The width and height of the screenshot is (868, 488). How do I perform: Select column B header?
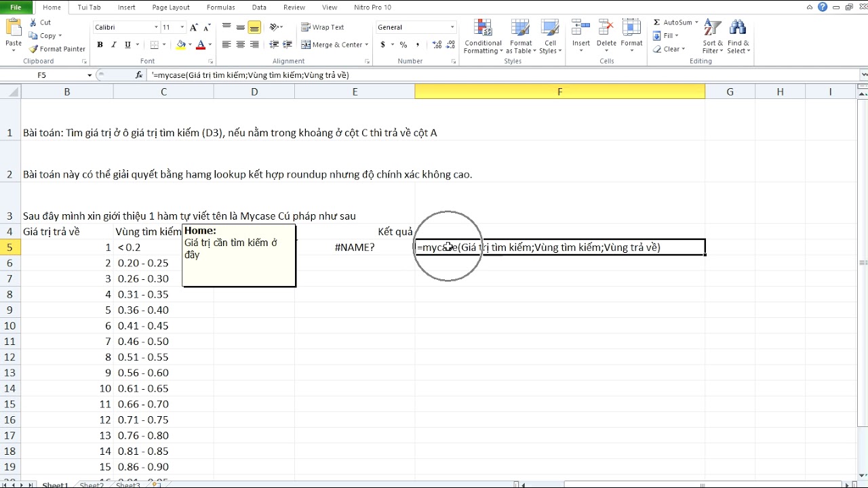pos(66,91)
